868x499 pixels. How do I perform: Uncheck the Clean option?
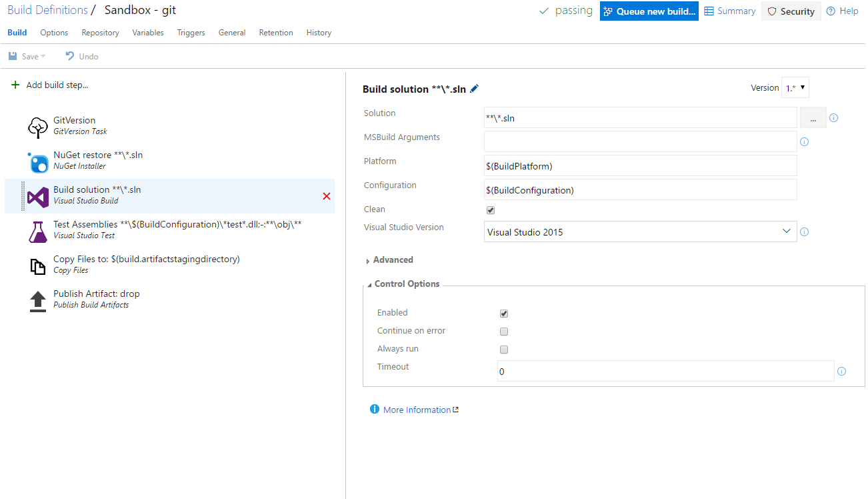(490, 209)
